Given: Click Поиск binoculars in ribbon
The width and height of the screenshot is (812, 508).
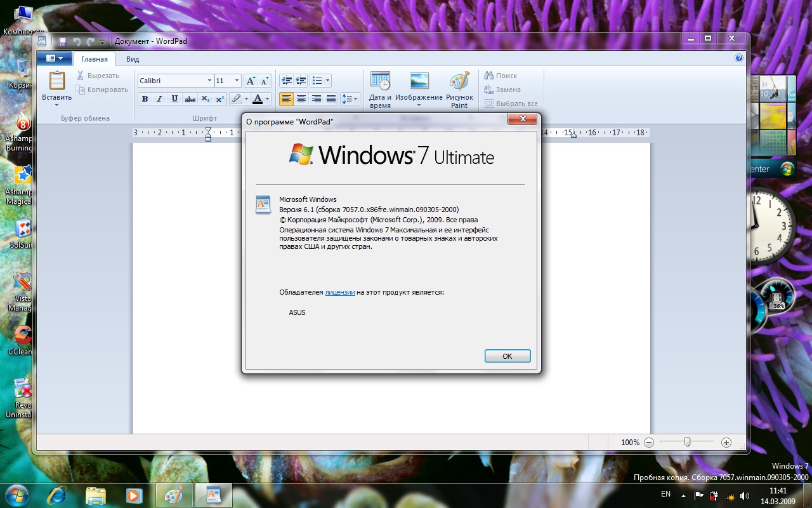Looking at the screenshot, I should [501, 76].
